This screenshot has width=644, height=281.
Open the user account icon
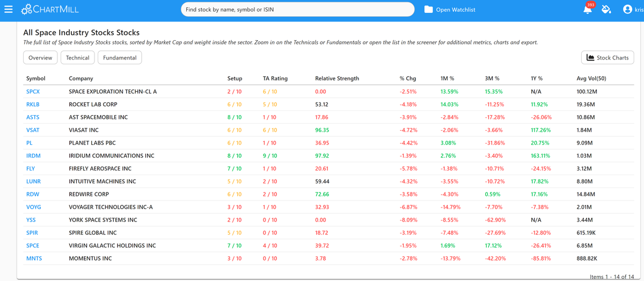tap(627, 10)
